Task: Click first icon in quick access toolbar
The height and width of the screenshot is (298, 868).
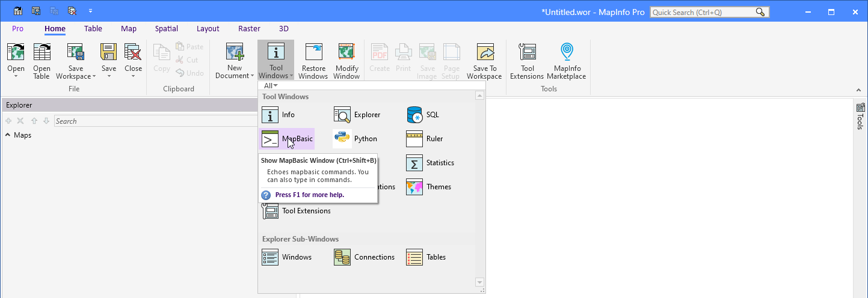Action: coord(18,11)
